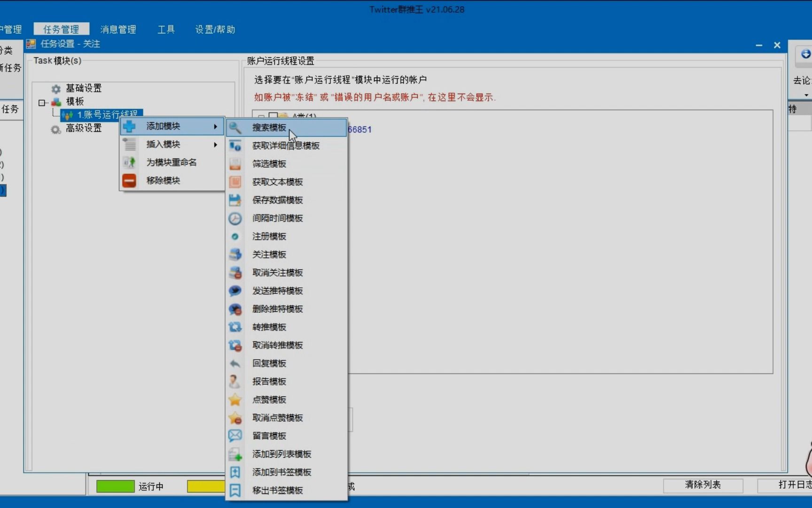Choose 移除模块 in the context menu

pos(172,181)
